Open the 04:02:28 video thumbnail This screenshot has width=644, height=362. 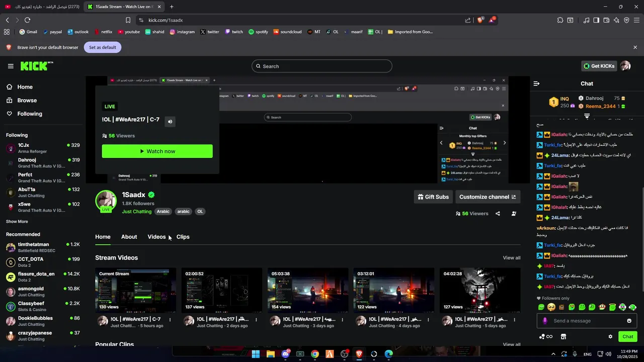pyautogui.click(x=479, y=290)
